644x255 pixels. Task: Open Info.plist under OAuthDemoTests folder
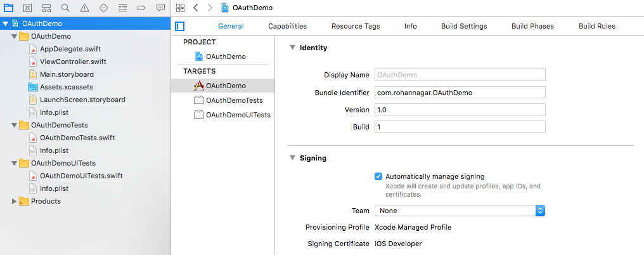[55, 150]
